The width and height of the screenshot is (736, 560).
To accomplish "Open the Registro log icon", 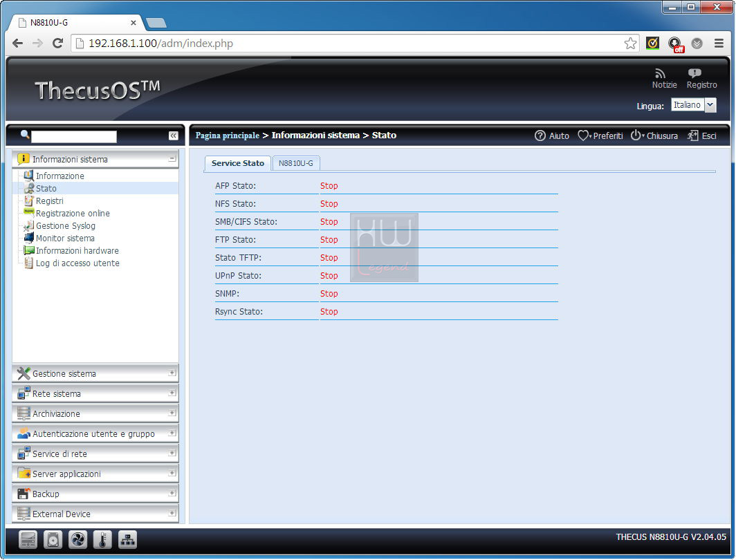I will (x=694, y=73).
